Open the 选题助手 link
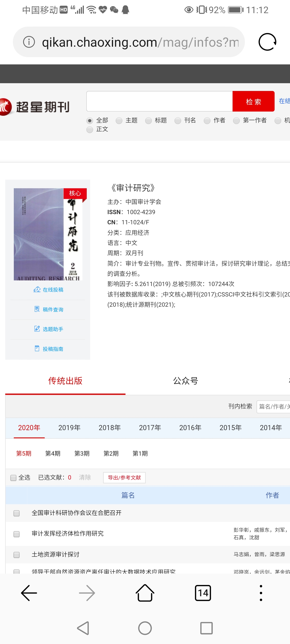 coord(53,329)
